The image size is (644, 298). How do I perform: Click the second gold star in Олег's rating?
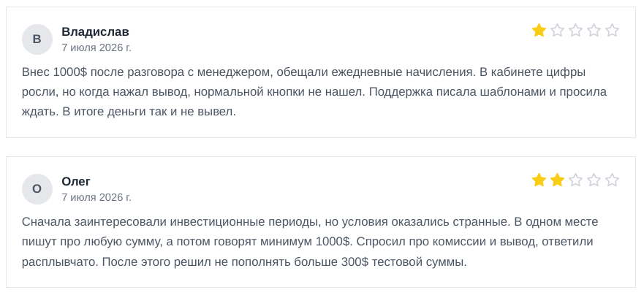pyautogui.click(x=557, y=180)
